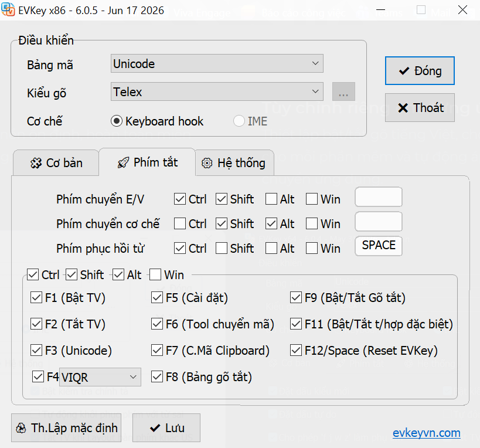Open the evkeyvn.com link
This screenshot has height=448, width=480.
coord(427,433)
